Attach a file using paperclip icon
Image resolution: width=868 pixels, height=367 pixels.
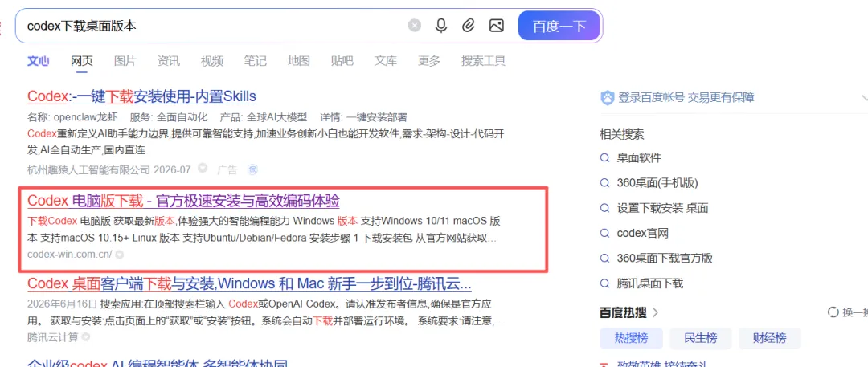click(469, 26)
